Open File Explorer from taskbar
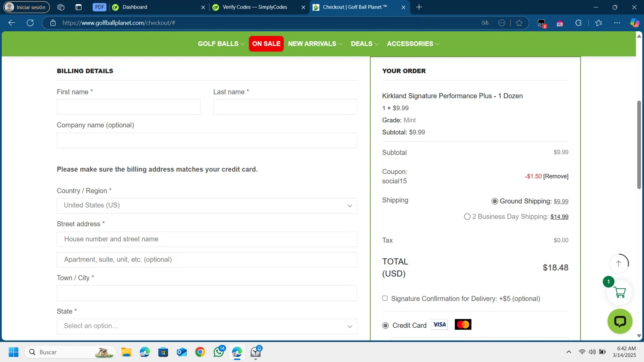Screen dimensions: 644x362 pyautogui.click(x=126, y=352)
